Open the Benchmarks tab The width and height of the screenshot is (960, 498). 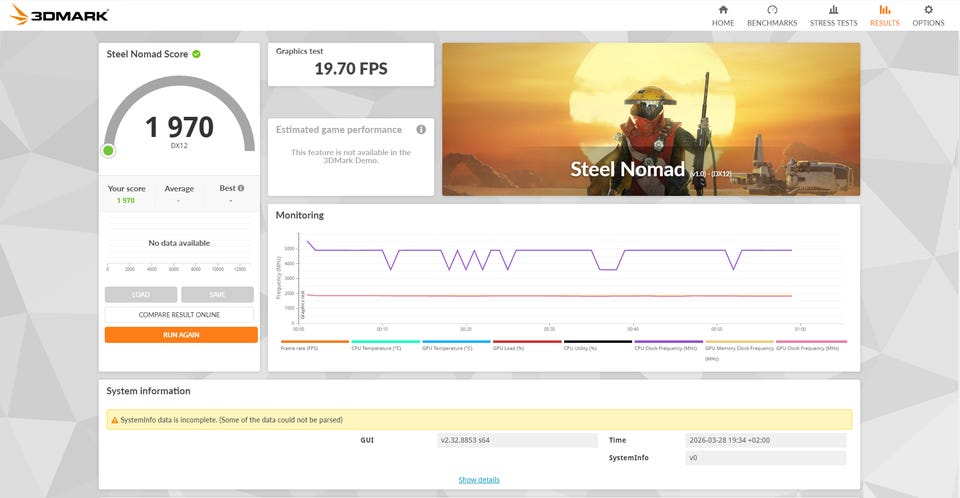pyautogui.click(x=771, y=16)
